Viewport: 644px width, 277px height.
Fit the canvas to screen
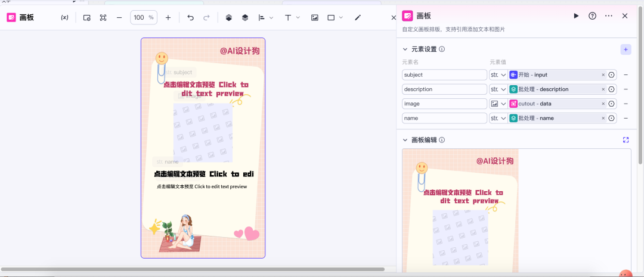coord(103,18)
